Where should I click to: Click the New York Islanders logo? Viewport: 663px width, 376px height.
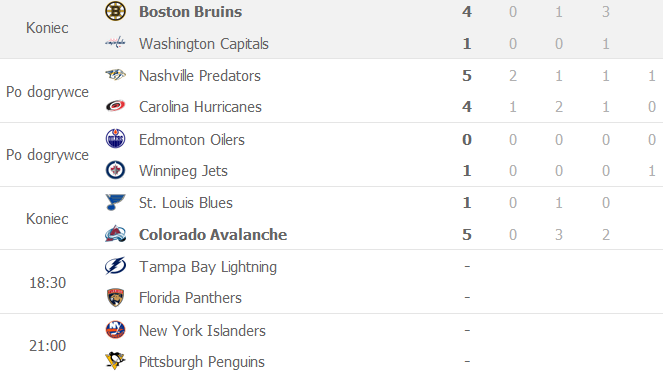coord(115,330)
